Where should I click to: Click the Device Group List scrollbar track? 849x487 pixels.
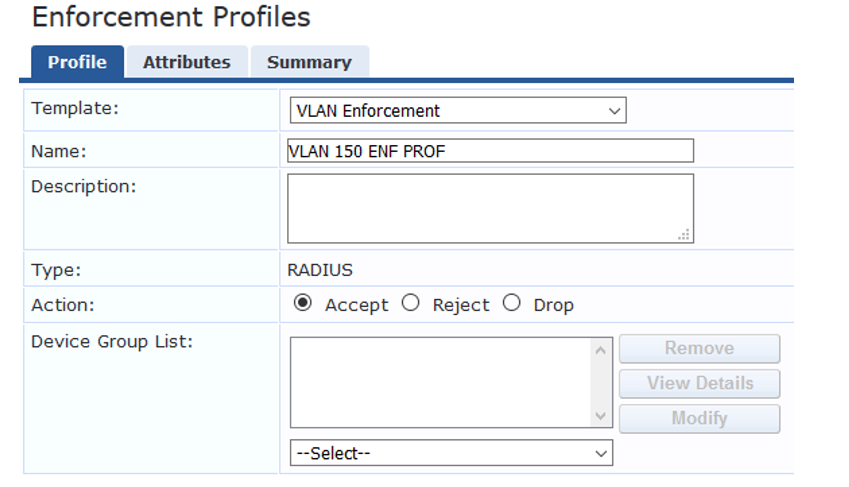601,382
